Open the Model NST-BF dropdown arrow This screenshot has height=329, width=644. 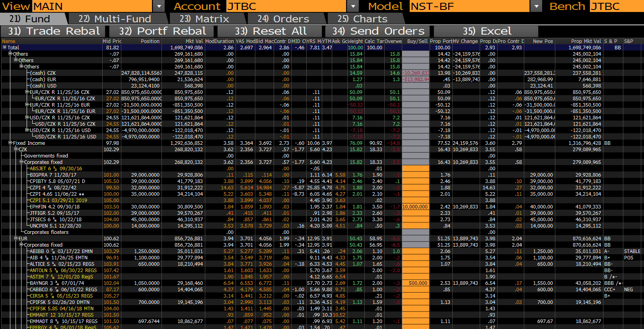coord(537,6)
